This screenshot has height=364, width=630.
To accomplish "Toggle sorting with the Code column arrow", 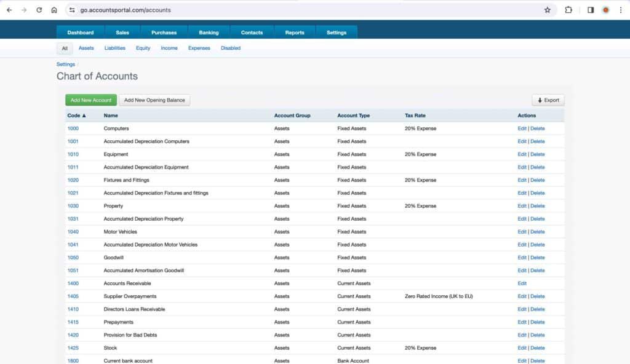I will point(84,116).
